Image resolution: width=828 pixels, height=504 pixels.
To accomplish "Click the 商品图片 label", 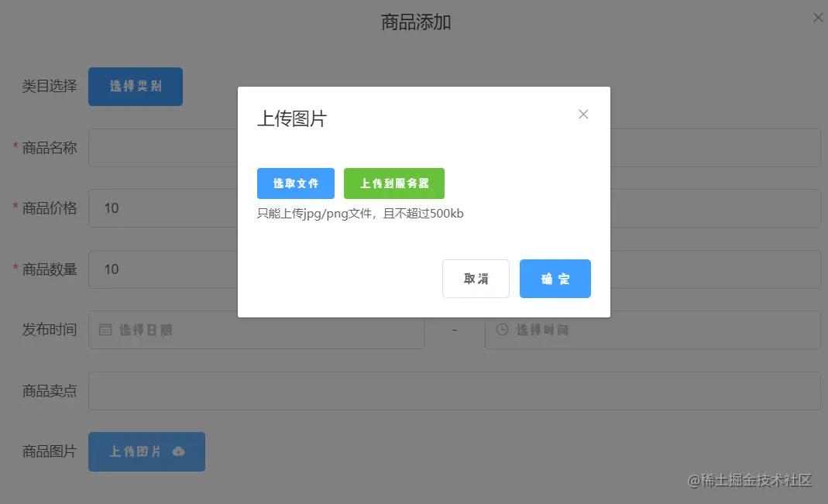I will coord(50,452).
